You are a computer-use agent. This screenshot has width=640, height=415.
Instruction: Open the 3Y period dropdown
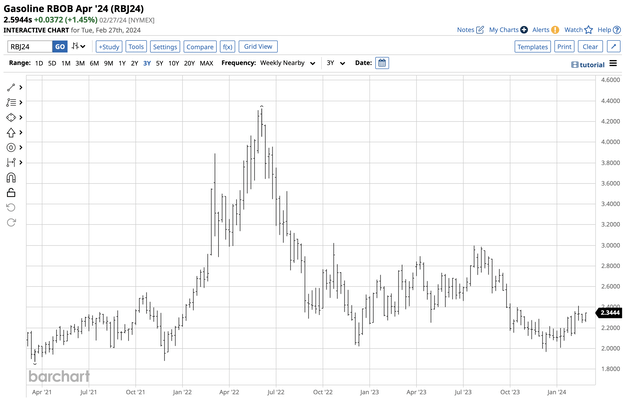[x=336, y=63]
